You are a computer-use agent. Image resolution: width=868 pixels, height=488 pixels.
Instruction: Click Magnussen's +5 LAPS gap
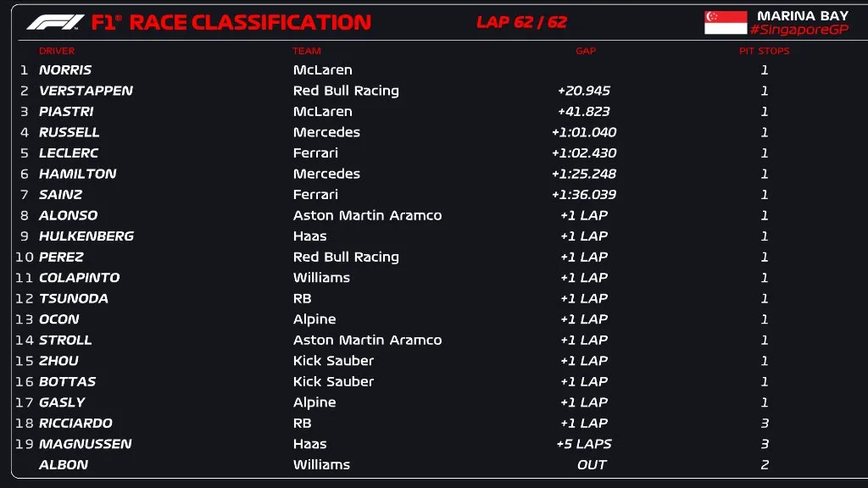[x=583, y=444]
